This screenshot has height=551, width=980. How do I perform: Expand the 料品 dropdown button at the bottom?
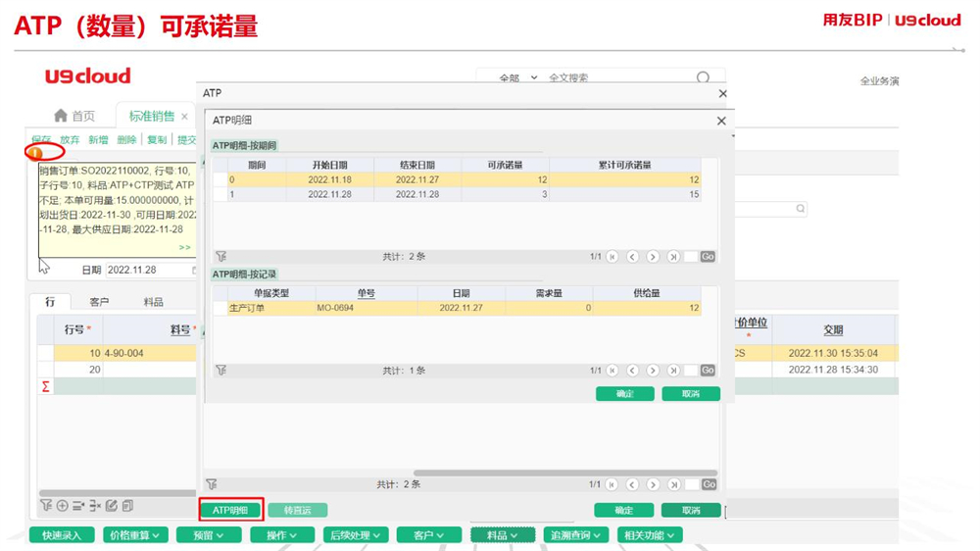503,534
